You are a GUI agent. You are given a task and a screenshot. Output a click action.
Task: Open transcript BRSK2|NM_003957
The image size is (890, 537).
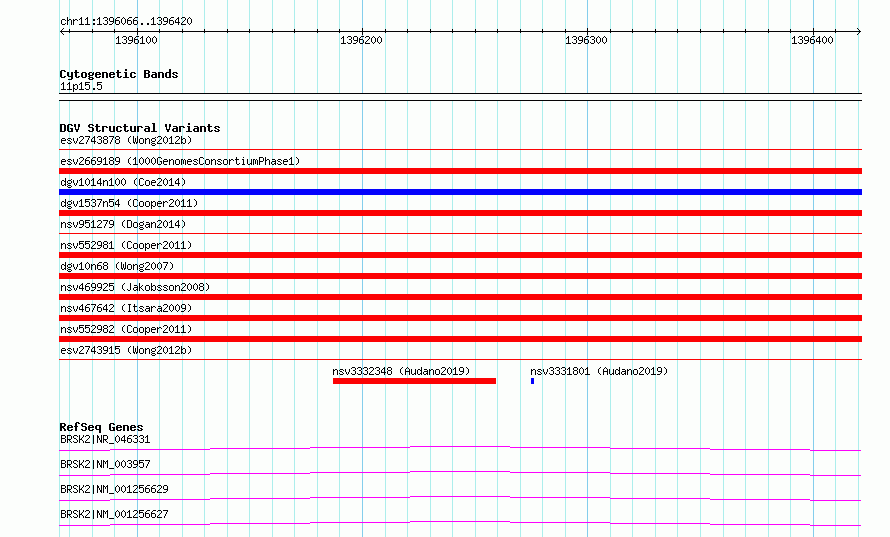point(105,464)
